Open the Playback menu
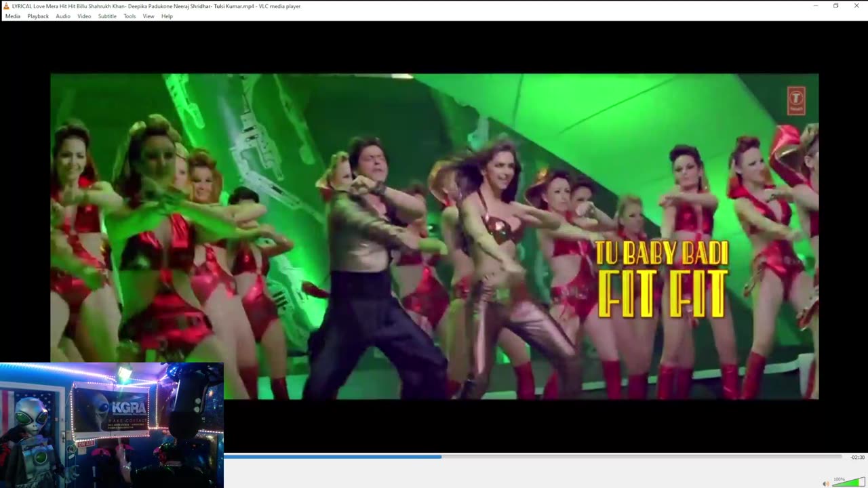This screenshot has height=488, width=868. (38, 16)
